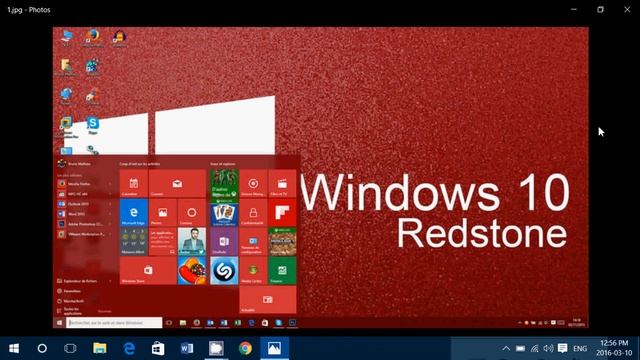
Task: Restore down the Photos window
Action: coord(600,9)
